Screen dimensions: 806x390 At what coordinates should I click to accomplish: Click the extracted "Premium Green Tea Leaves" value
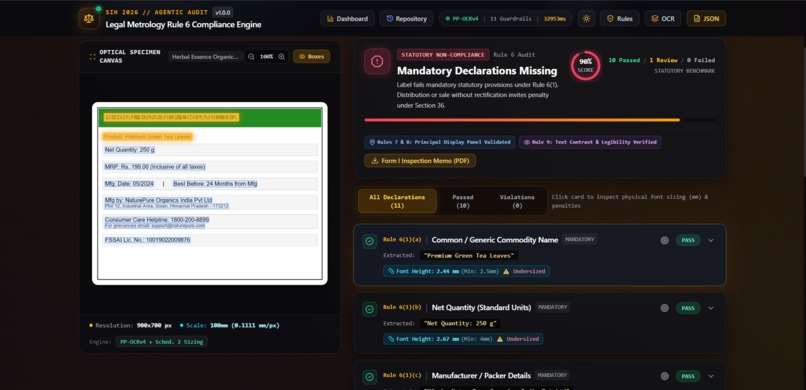point(469,255)
